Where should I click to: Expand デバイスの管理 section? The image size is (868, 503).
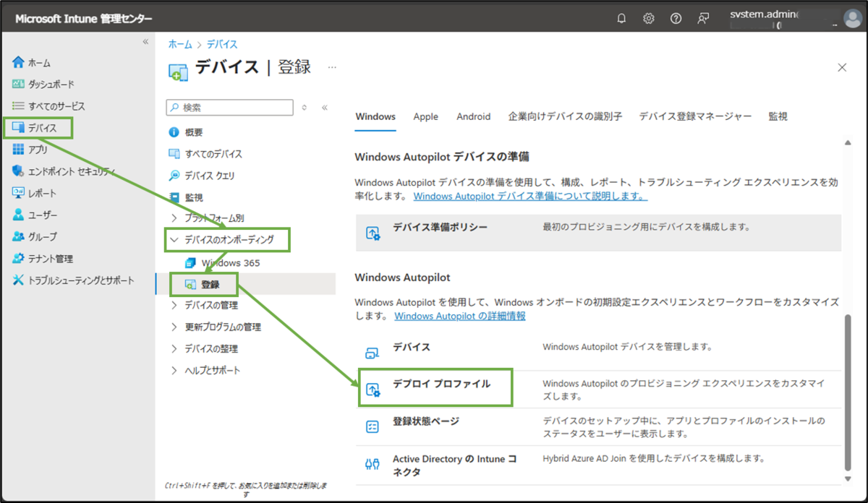(174, 305)
